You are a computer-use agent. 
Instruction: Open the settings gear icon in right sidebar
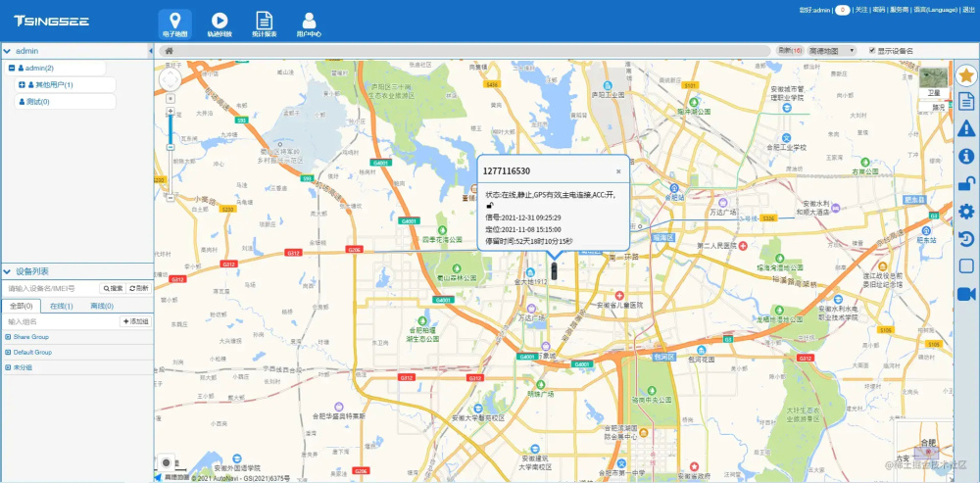click(x=966, y=212)
